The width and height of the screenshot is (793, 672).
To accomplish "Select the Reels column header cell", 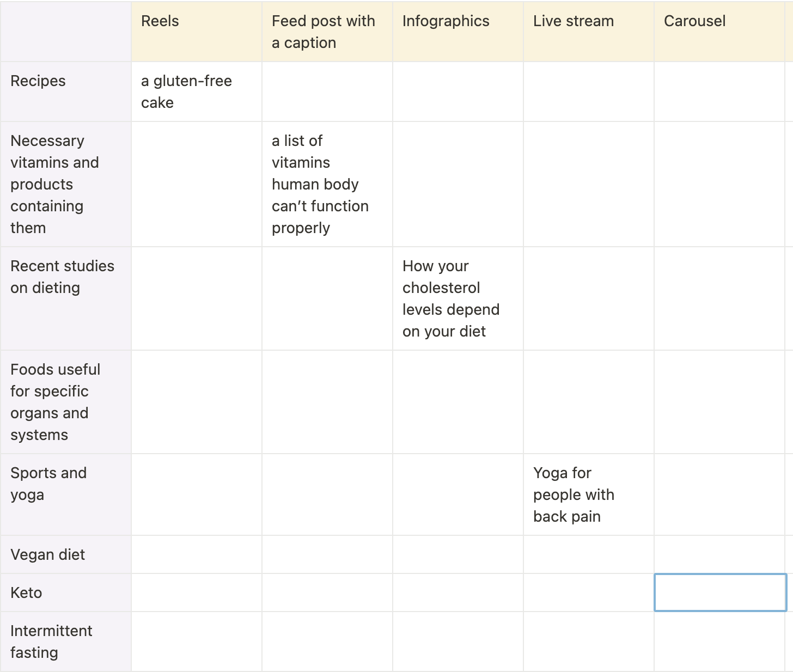I will click(x=196, y=32).
